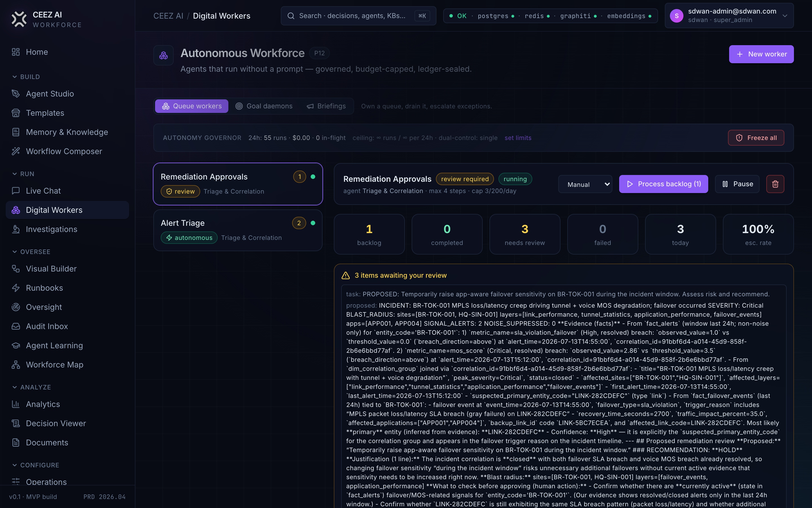Viewport: 812px width, 508px height.
Task: Click the user avatar S circle
Action: coord(676,16)
